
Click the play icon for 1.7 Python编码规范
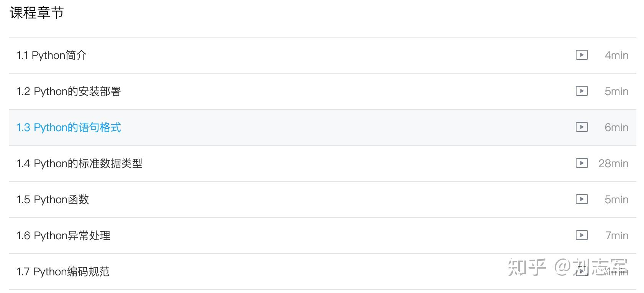pyautogui.click(x=582, y=272)
